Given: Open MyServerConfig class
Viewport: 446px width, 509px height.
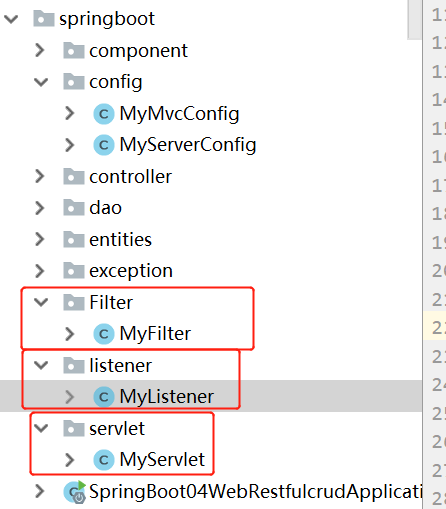Looking at the screenshot, I should tap(188, 145).
